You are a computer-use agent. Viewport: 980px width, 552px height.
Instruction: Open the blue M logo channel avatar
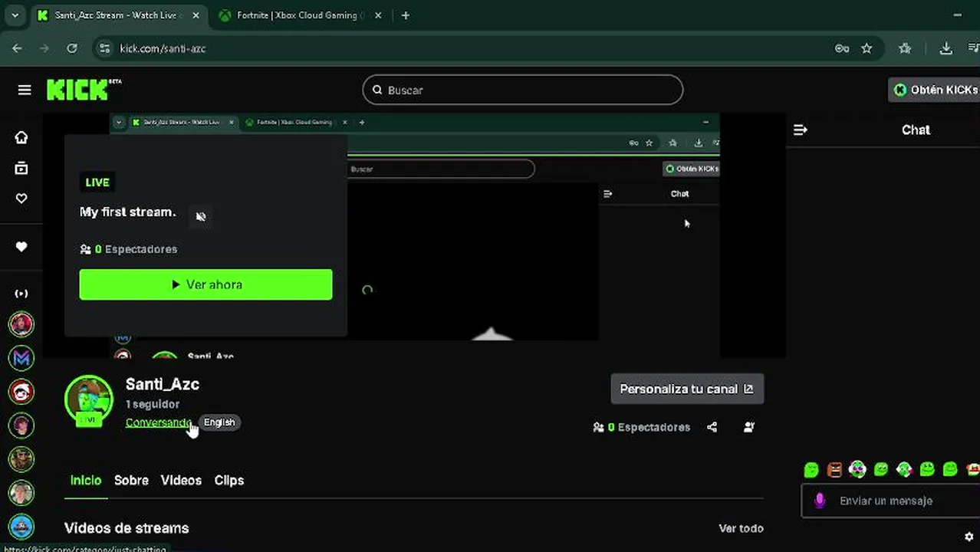(x=21, y=358)
